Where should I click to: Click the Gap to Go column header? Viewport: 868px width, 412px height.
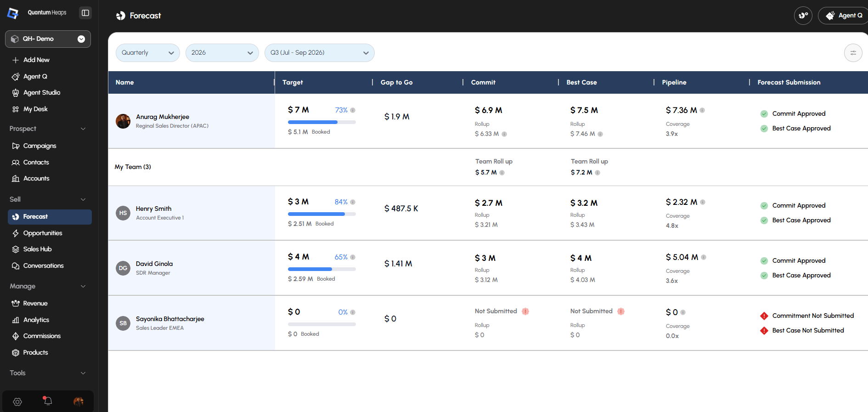point(397,83)
